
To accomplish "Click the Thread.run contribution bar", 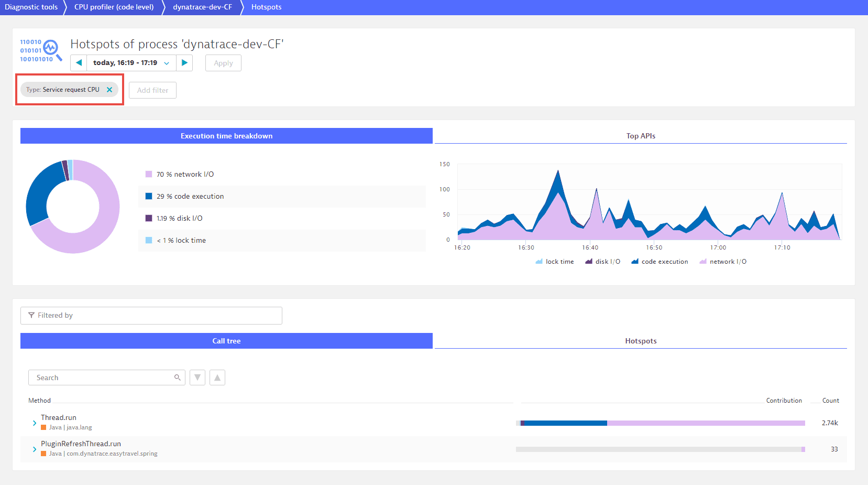I will [661, 423].
